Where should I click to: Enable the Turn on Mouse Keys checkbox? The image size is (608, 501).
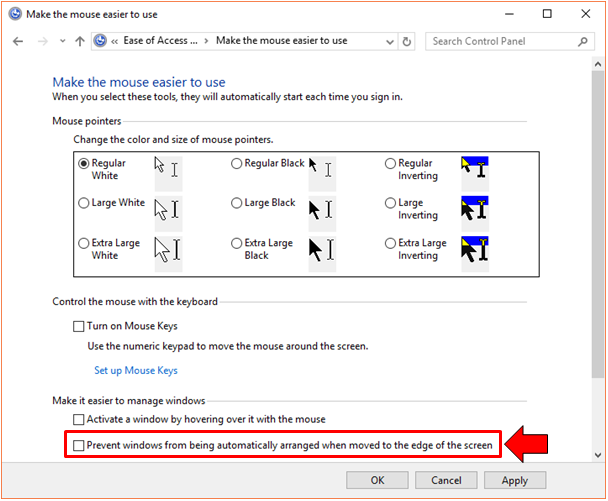click(x=79, y=326)
